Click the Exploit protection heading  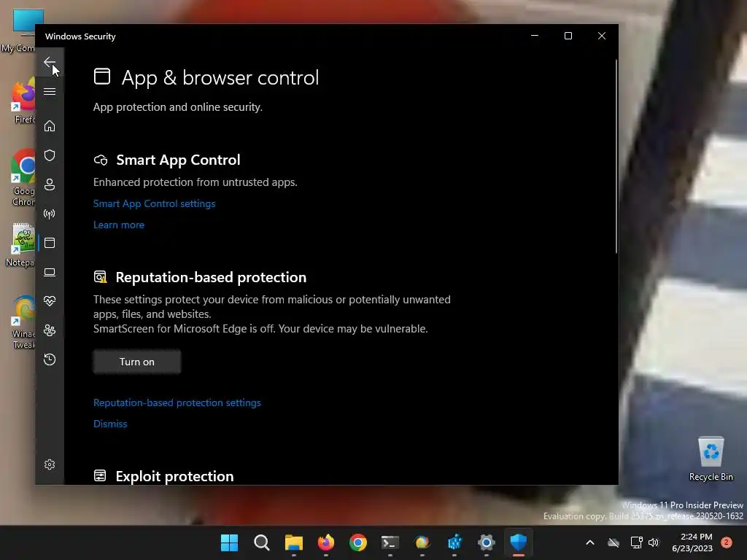(174, 476)
